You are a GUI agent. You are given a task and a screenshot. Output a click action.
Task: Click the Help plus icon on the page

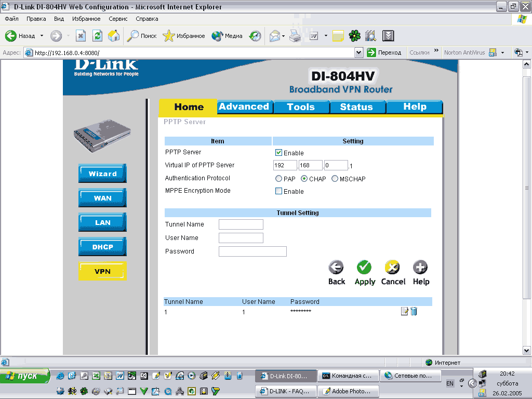coord(420,268)
